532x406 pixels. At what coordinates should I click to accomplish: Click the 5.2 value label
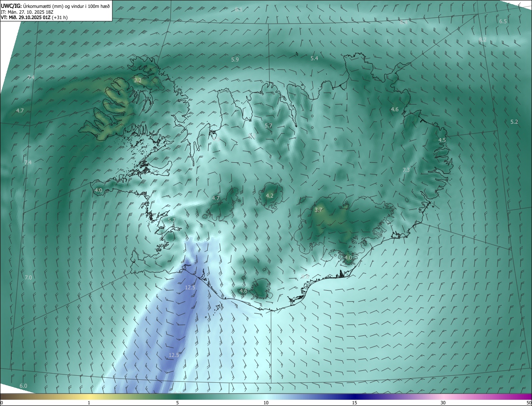click(514, 122)
